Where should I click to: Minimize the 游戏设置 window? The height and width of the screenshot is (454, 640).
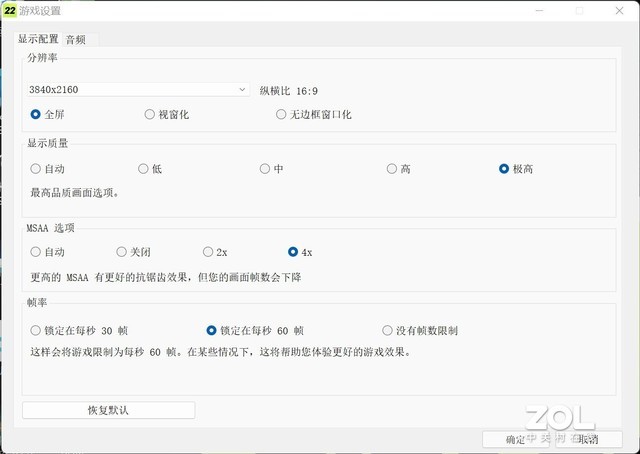click(540, 11)
